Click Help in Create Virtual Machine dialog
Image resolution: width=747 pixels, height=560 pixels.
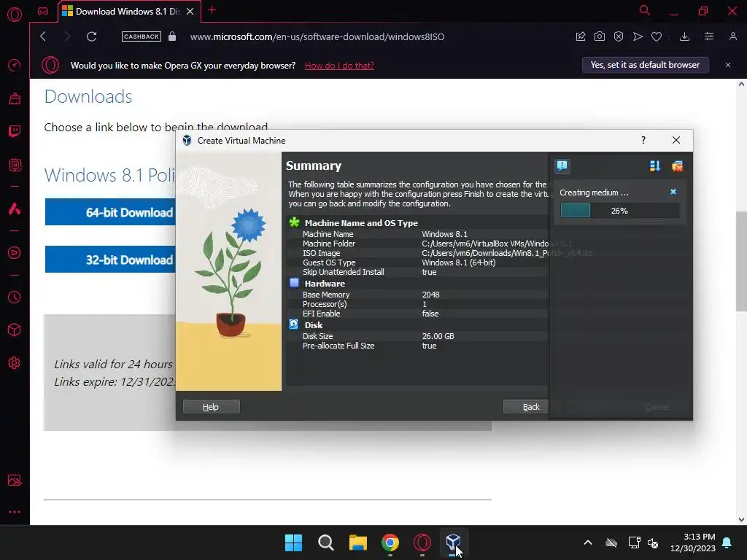[211, 407]
